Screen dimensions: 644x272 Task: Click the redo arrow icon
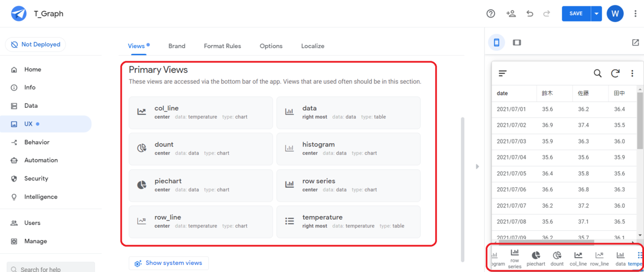tap(547, 13)
